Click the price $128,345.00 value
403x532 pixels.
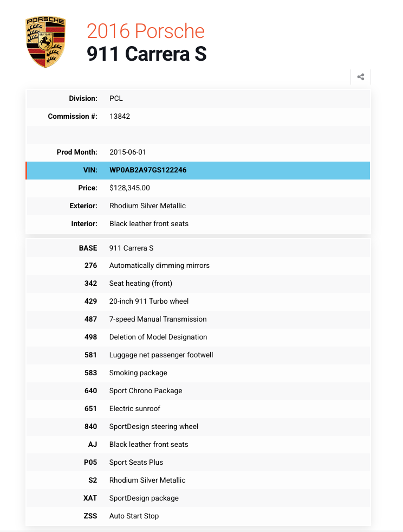tap(129, 188)
